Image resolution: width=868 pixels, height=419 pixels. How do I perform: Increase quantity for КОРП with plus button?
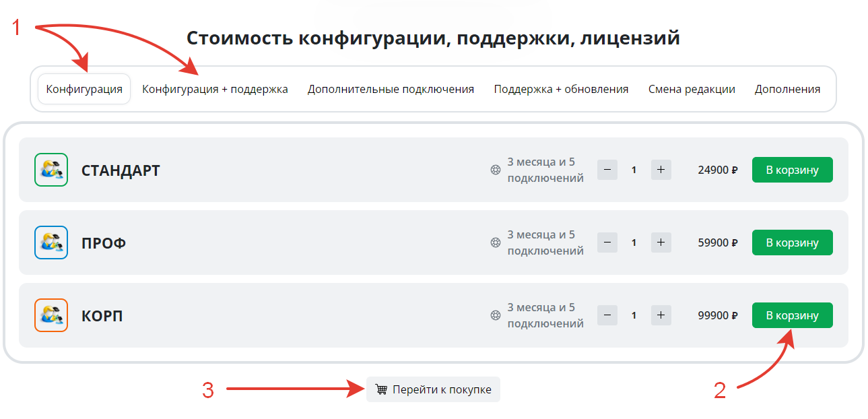pos(661,315)
